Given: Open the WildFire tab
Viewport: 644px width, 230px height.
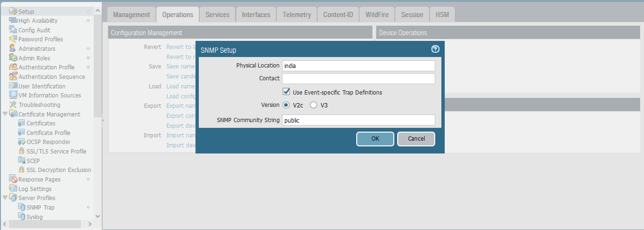Looking at the screenshot, I should click(x=377, y=15).
